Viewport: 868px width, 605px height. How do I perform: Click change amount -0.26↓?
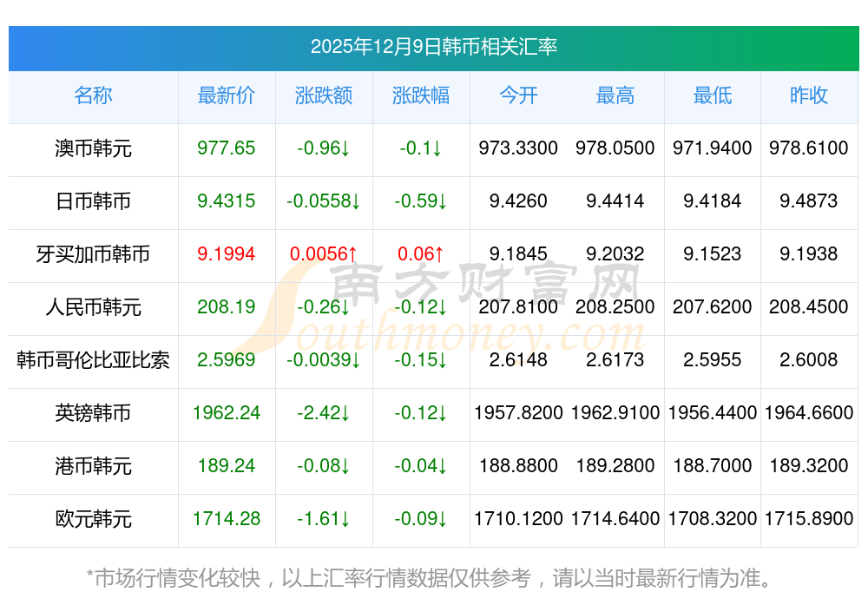coord(324,306)
